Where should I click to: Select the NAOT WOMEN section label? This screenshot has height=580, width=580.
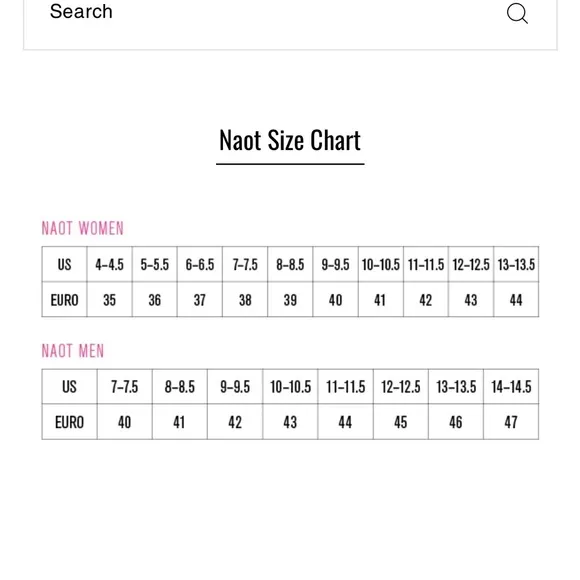coord(82,228)
